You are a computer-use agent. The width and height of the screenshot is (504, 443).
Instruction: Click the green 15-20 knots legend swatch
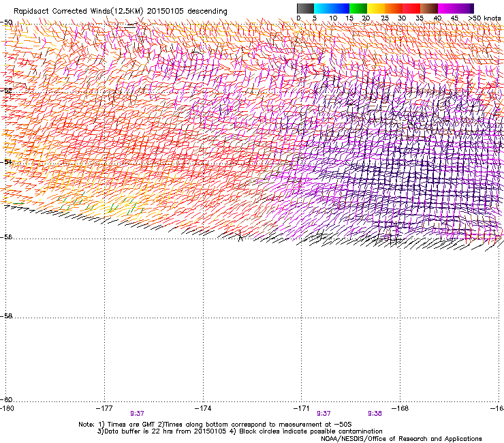coord(358,8)
